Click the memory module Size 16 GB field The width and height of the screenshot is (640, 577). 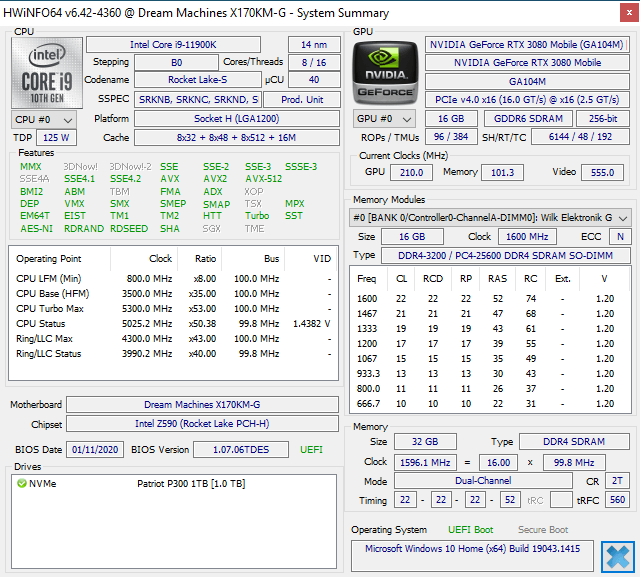click(412, 237)
